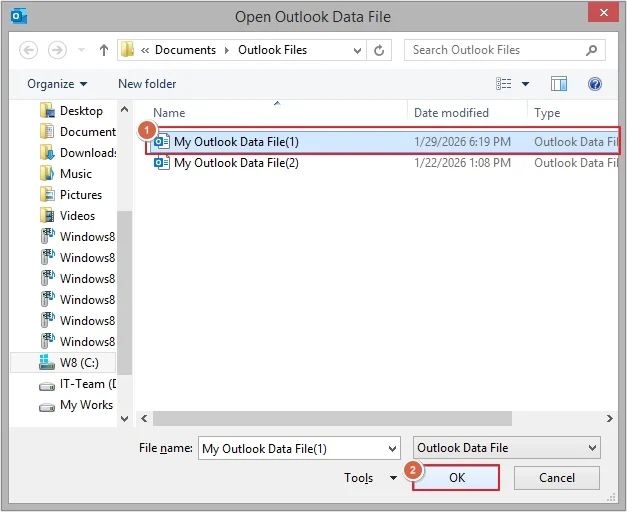This screenshot has width=627, height=512.
Task: Open the more view options arrow
Action: [x=525, y=84]
